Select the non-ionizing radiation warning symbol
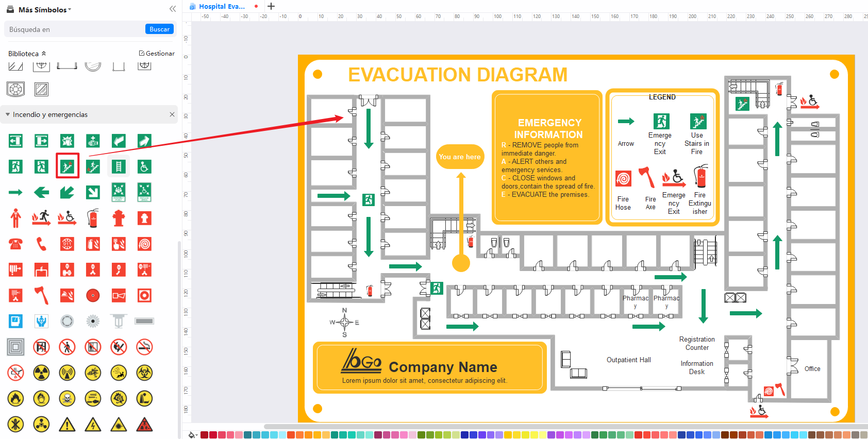This screenshot has height=439, width=868. click(x=67, y=373)
